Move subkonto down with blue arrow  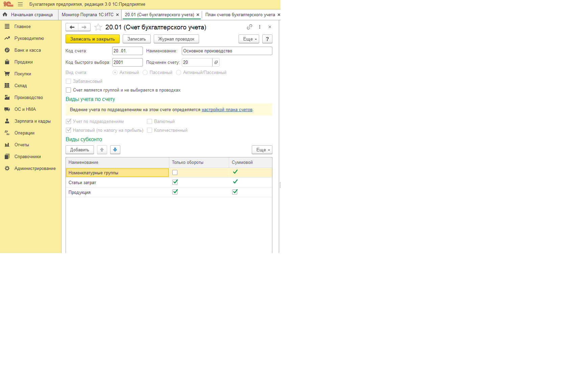(x=115, y=150)
